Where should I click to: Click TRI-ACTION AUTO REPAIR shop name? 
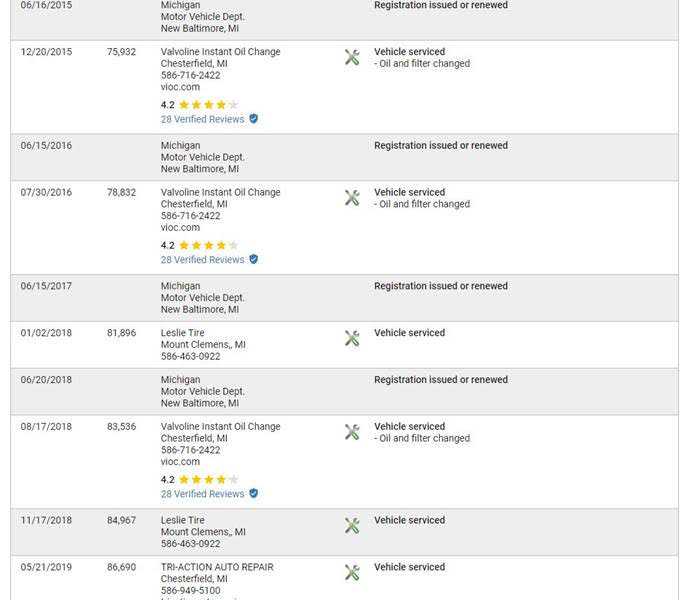(x=217, y=567)
